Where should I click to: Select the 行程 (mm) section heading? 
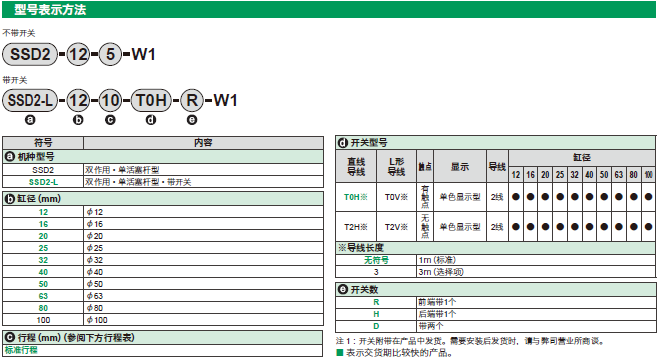click(76, 338)
